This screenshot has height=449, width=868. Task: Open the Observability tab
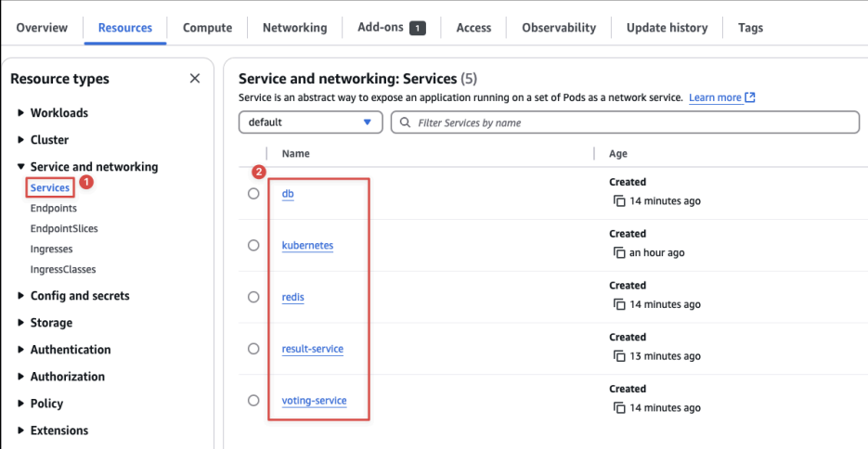[559, 28]
